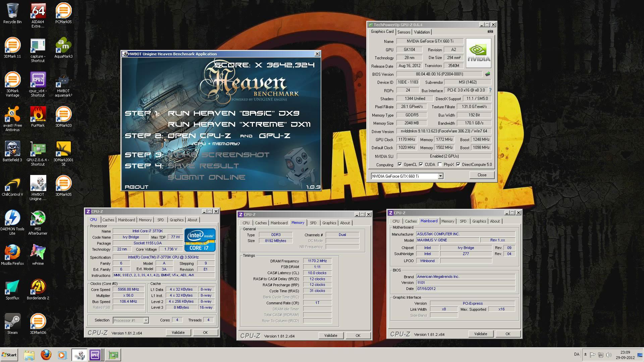Click OK in CPU-Z Memory window

pyautogui.click(x=358, y=336)
